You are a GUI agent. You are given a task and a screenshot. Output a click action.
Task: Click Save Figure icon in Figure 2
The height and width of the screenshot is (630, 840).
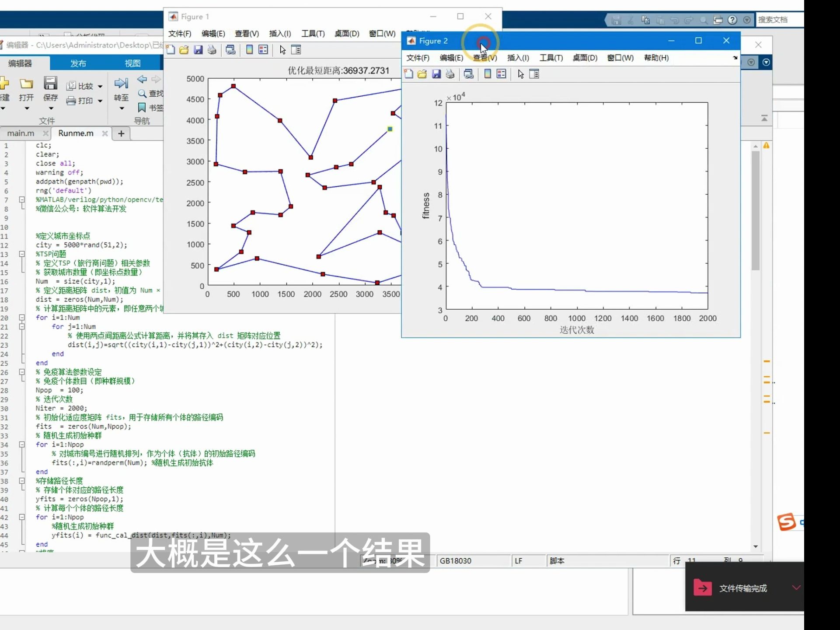click(x=436, y=74)
